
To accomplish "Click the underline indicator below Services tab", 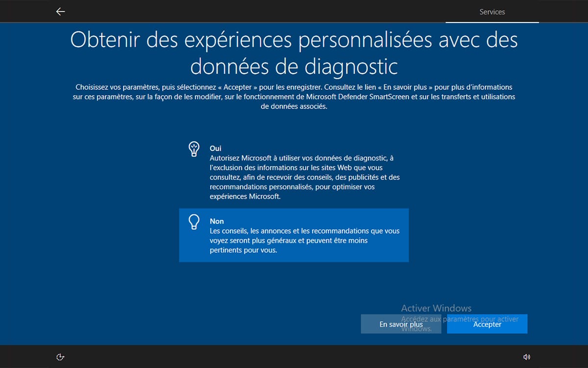I will 492,22.
